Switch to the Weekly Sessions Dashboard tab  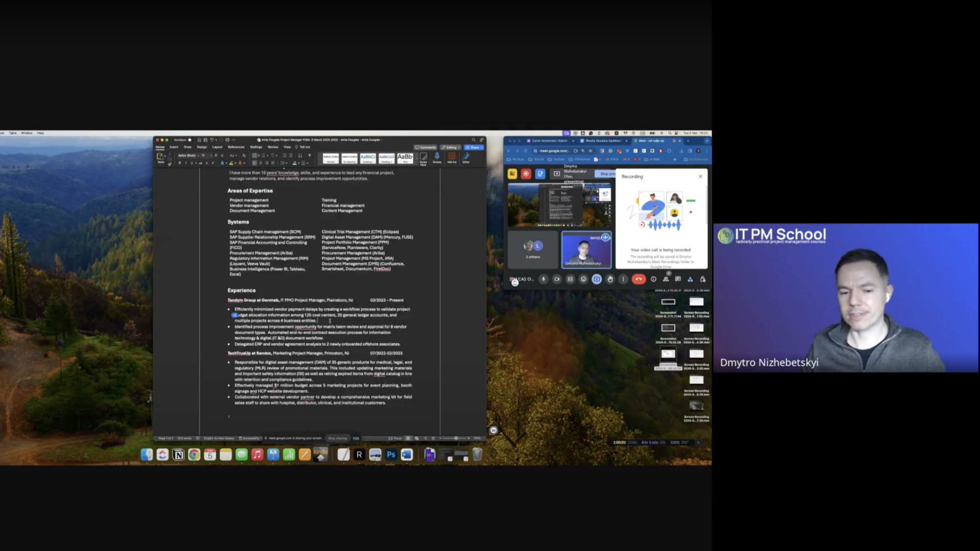click(x=603, y=141)
